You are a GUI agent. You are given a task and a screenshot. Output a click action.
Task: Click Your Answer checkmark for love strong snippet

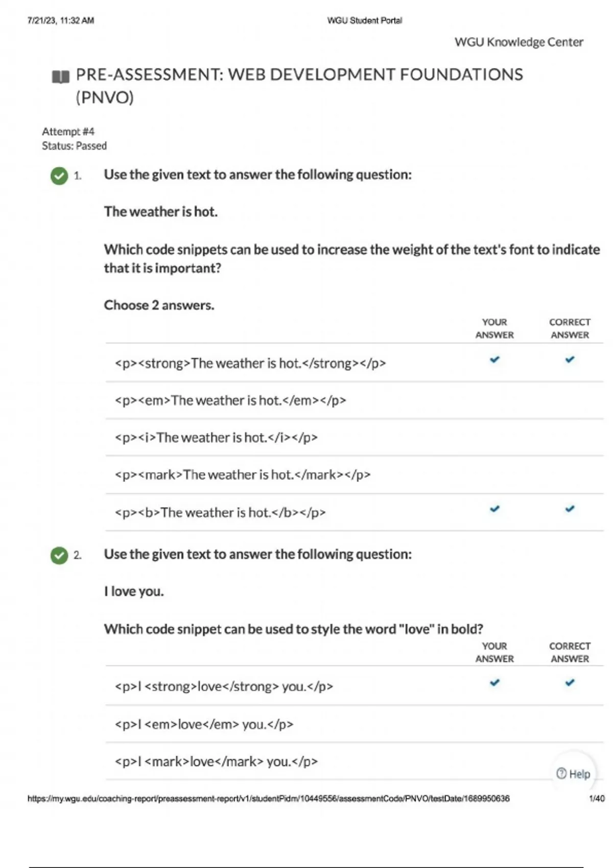point(494,683)
